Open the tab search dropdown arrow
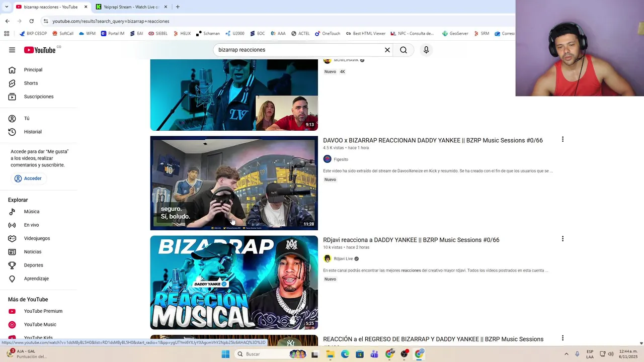The image size is (644, 362). click(x=6, y=7)
